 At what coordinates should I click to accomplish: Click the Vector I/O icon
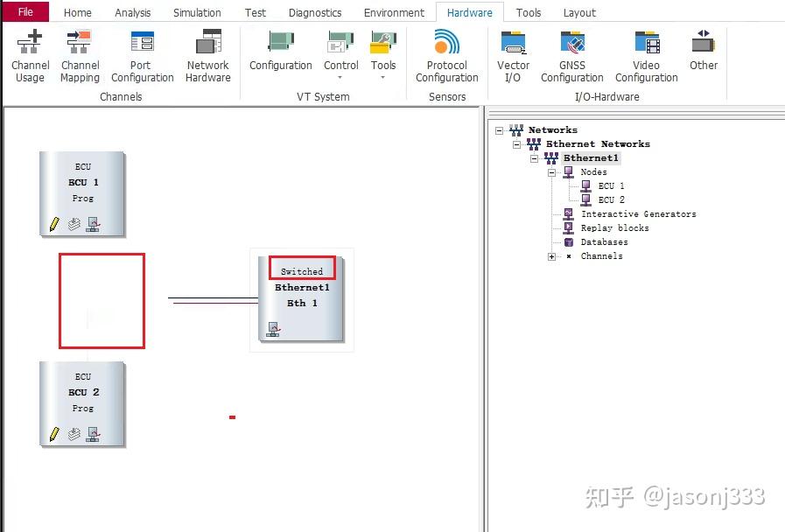(513, 54)
